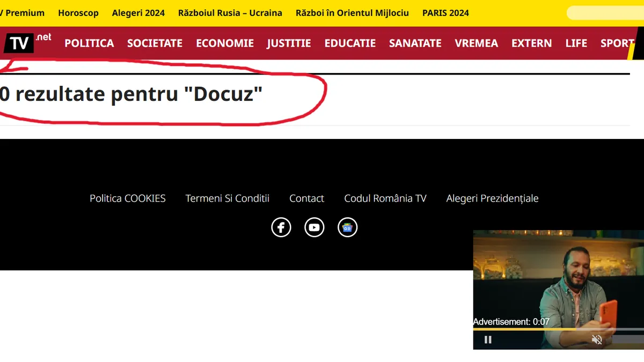This screenshot has height=362, width=644.
Task: Open Războiul Rusia – Ucraina topic
Action: pos(230,13)
